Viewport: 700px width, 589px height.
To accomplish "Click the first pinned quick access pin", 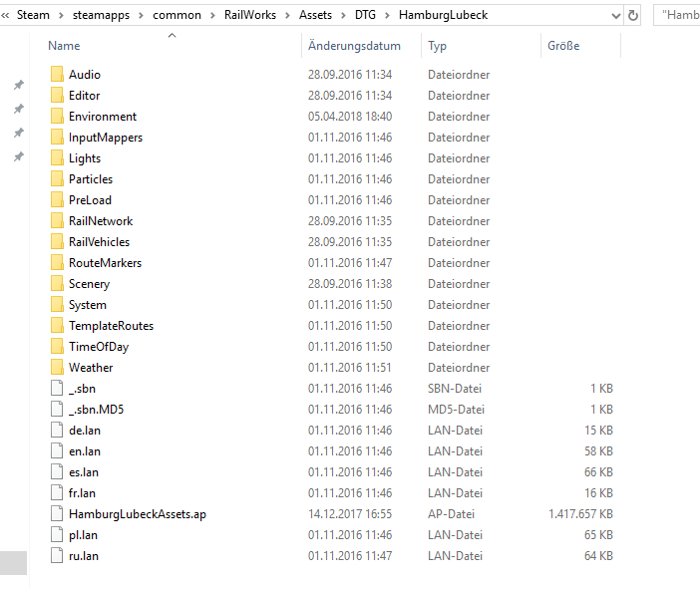I will pos(19,85).
